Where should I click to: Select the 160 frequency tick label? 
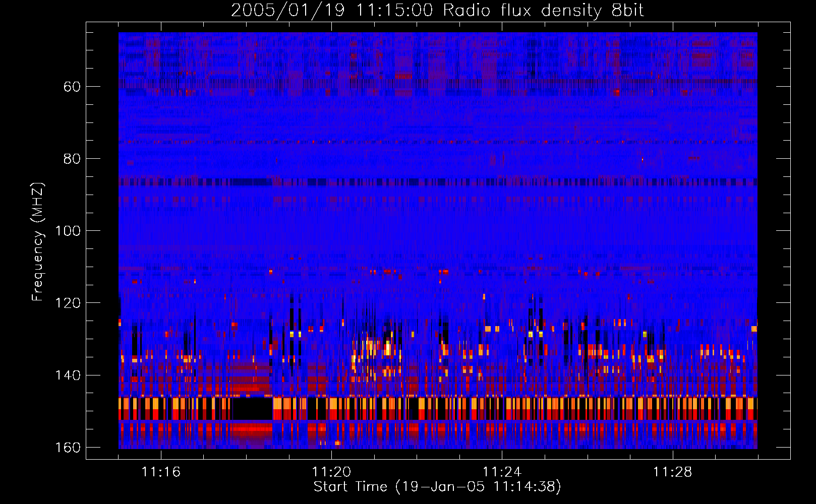pyautogui.click(x=68, y=448)
